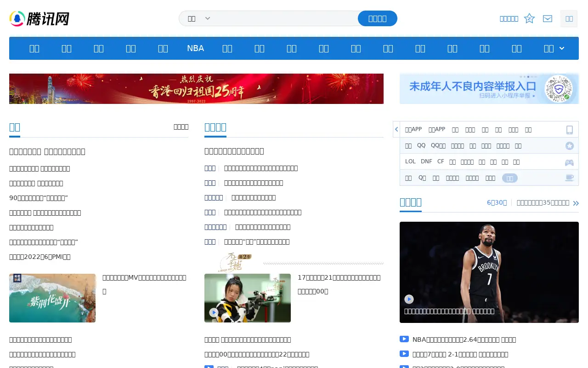Open the MV headline beside 紫荆花盛开 thumbnail
Screen dimensions: 588x368
pos(145,284)
